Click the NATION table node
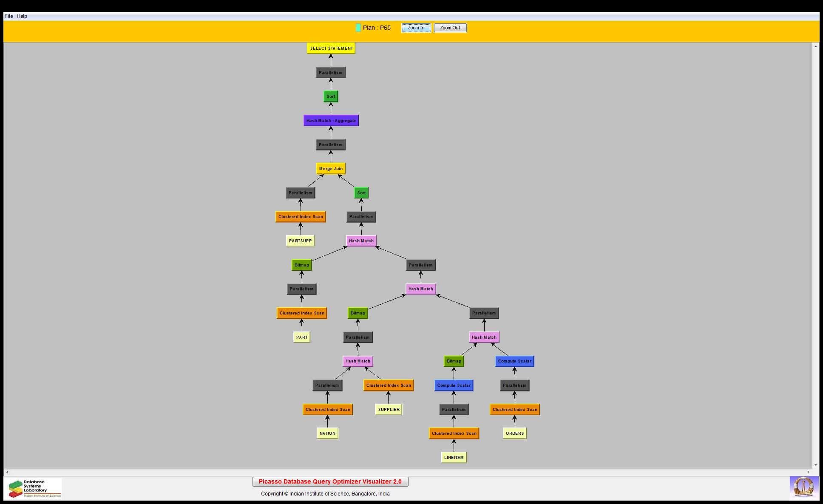 [x=327, y=433]
